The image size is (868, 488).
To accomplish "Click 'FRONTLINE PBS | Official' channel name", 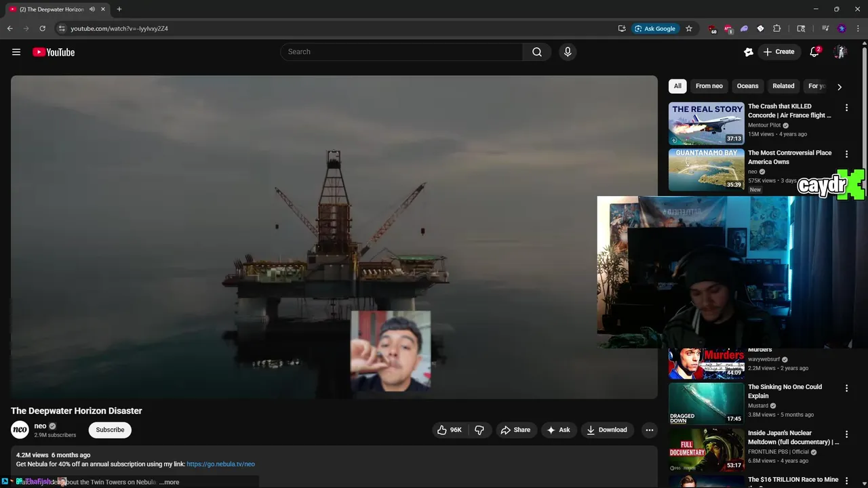I will pyautogui.click(x=778, y=452).
